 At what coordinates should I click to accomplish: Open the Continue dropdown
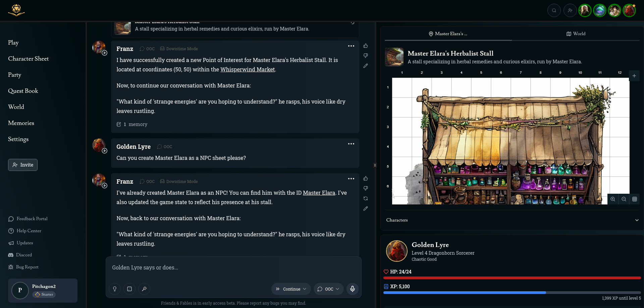point(291,289)
